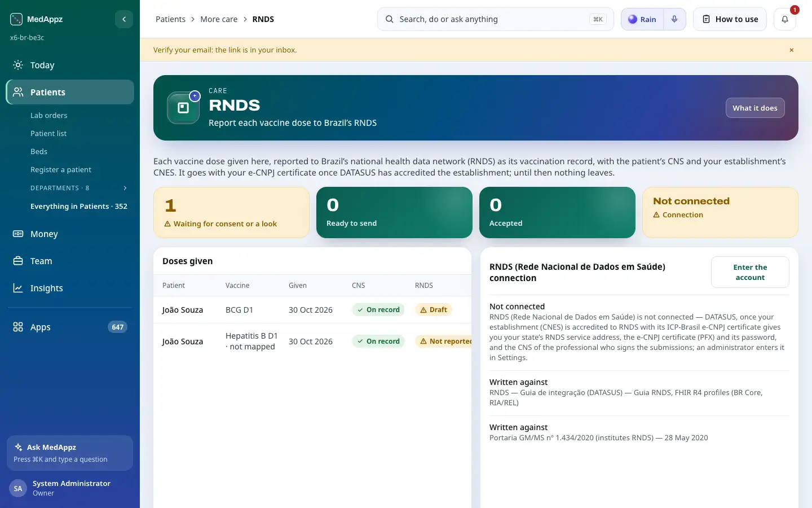812x508 pixels.
Task: Click the Enter the account button
Action: [x=750, y=272]
